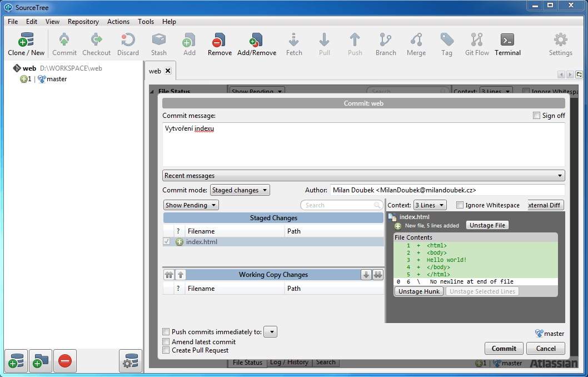Open the Commit mode Staged changes dropdown
The height and width of the screenshot is (377, 588).
point(240,190)
